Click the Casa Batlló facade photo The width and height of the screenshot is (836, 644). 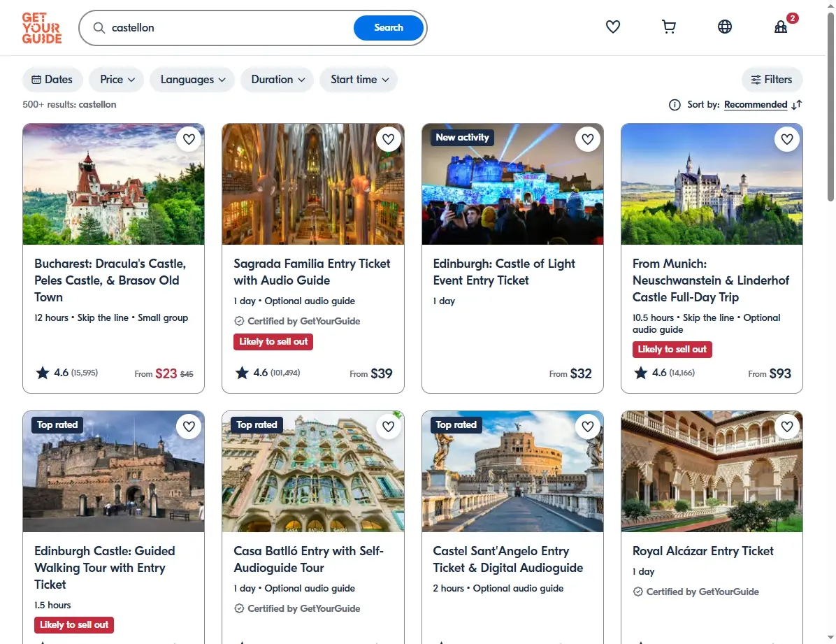click(313, 471)
